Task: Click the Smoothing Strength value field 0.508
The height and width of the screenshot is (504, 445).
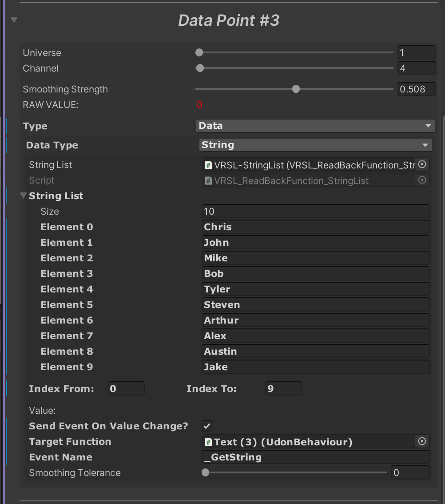Action: point(417,89)
